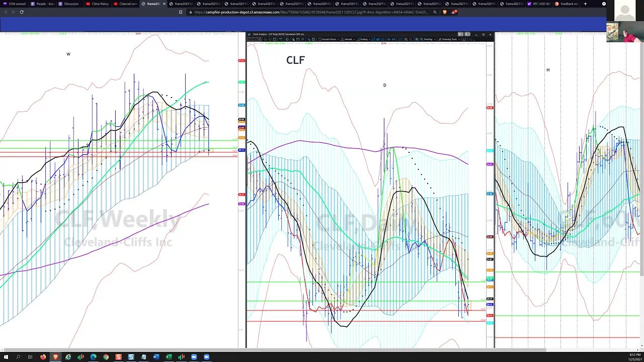The image size is (644, 362).
Task: Click the symbol entry box in chart toolbar
Action: (x=254, y=39)
